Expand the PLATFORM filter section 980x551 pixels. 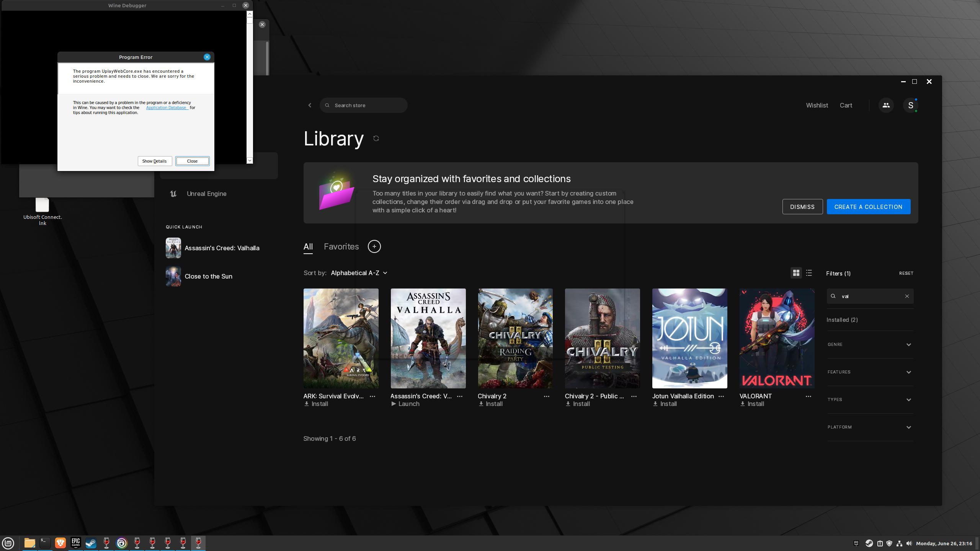[870, 427]
